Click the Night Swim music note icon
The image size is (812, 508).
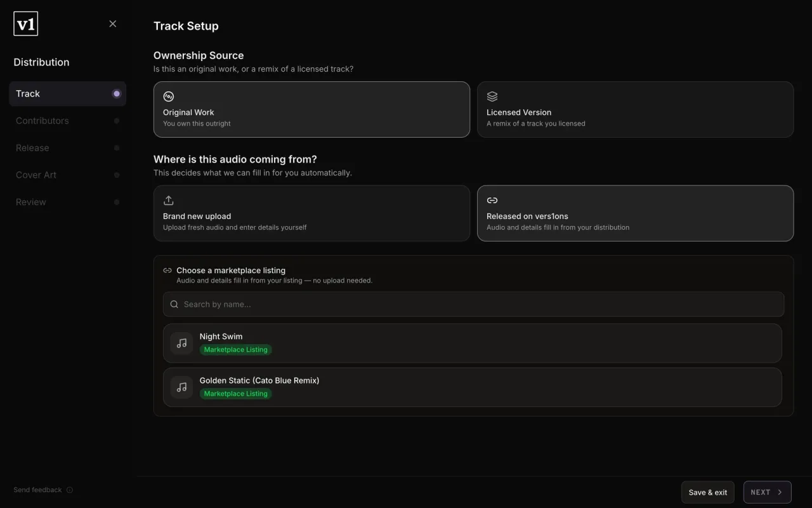[x=181, y=343]
